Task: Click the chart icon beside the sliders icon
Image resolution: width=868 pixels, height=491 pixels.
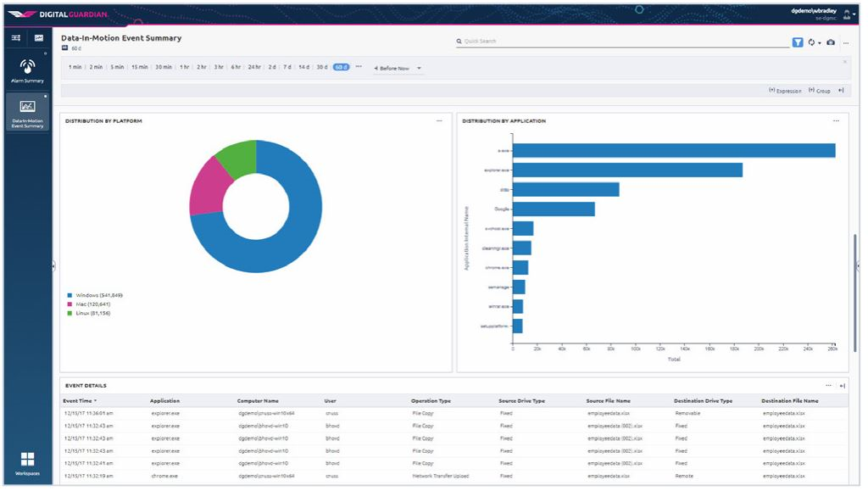Action: (x=37, y=38)
